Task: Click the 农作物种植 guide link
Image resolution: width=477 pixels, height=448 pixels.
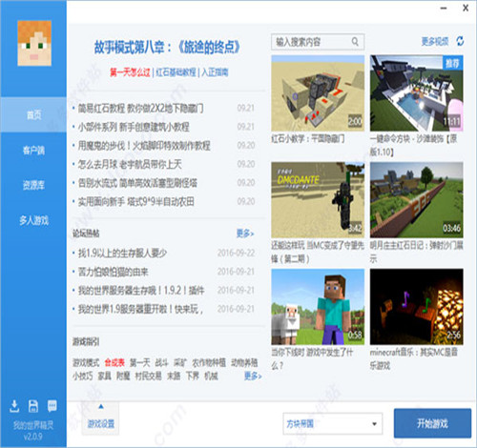Action: [x=209, y=362]
